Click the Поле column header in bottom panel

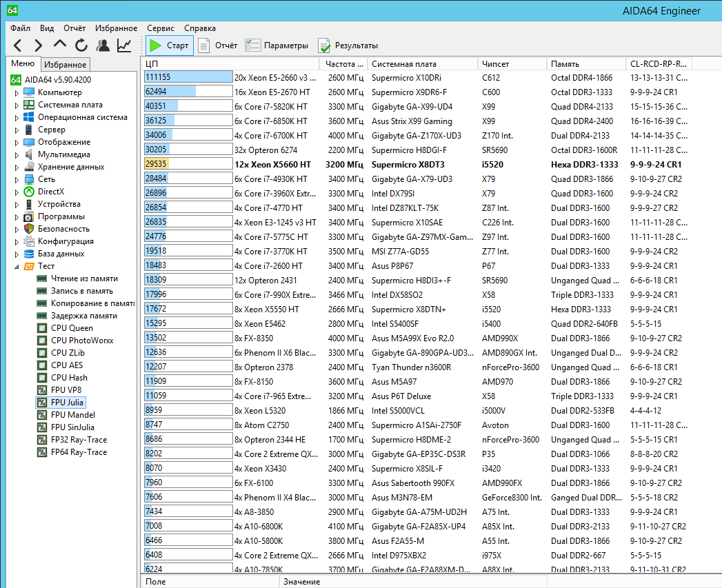(x=210, y=582)
